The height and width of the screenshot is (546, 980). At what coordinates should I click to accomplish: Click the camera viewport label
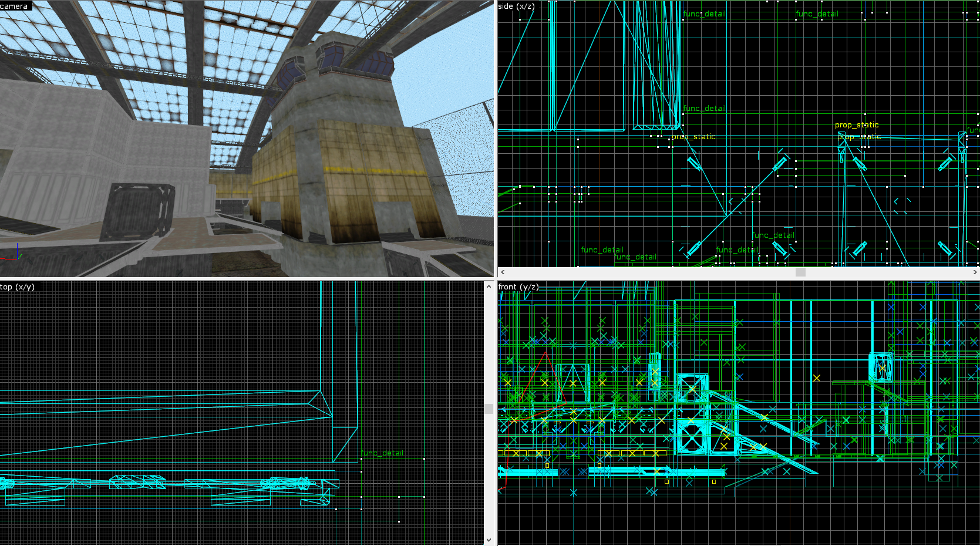pos(14,6)
